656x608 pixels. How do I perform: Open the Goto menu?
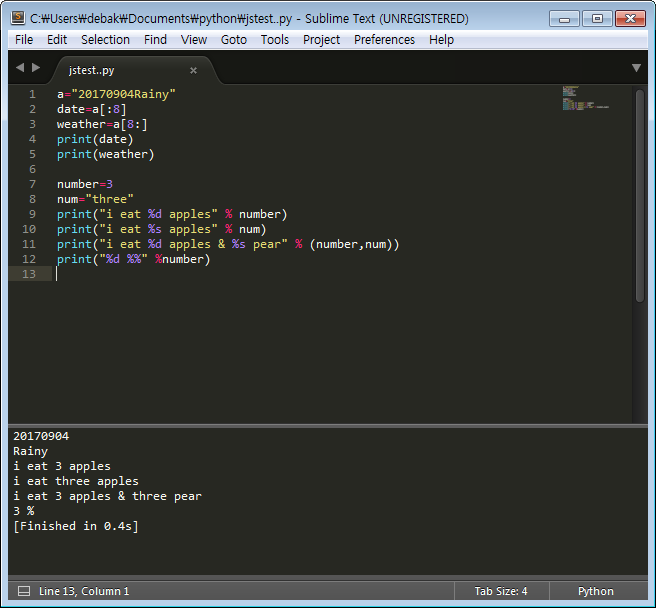(x=234, y=40)
